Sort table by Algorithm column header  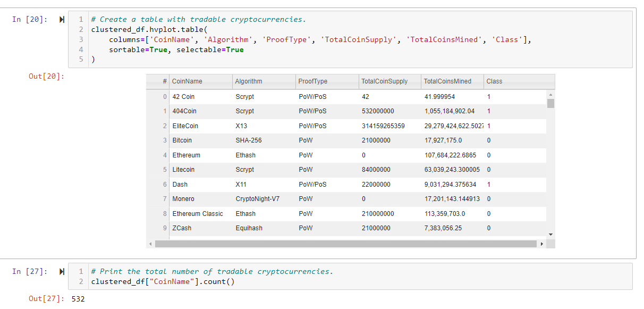tap(265, 81)
